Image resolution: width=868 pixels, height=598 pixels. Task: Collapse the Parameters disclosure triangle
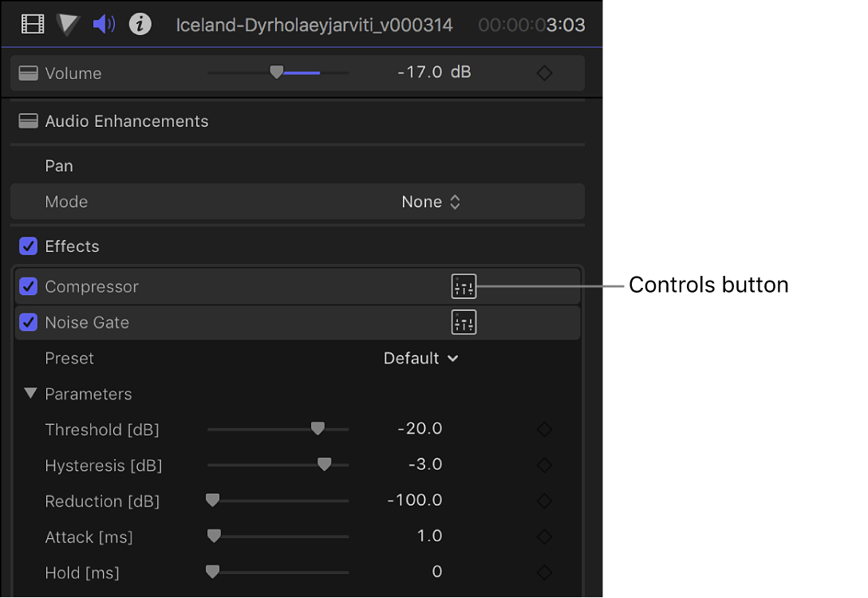tap(31, 393)
